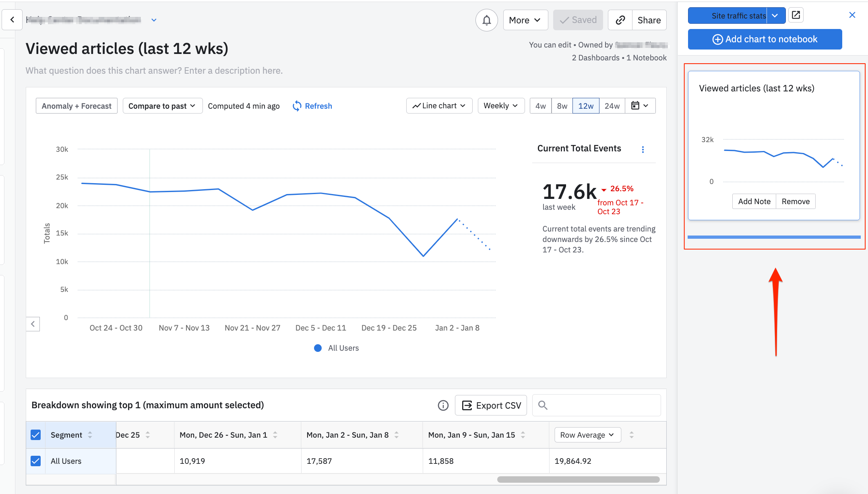Select the 8w time range tab
The image size is (868, 494).
[561, 105]
